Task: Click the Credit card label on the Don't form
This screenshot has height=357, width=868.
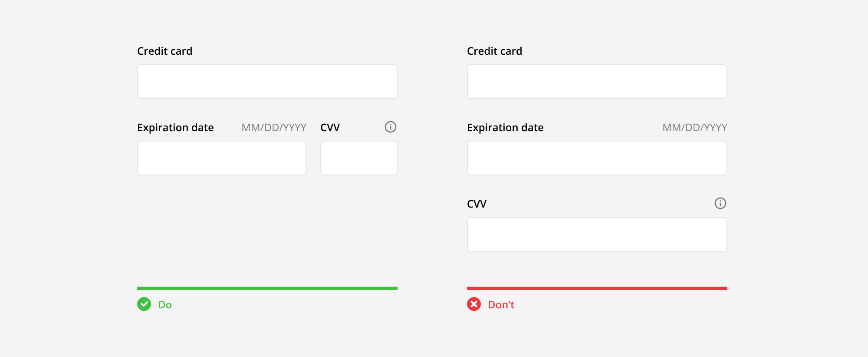Action: tap(495, 51)
